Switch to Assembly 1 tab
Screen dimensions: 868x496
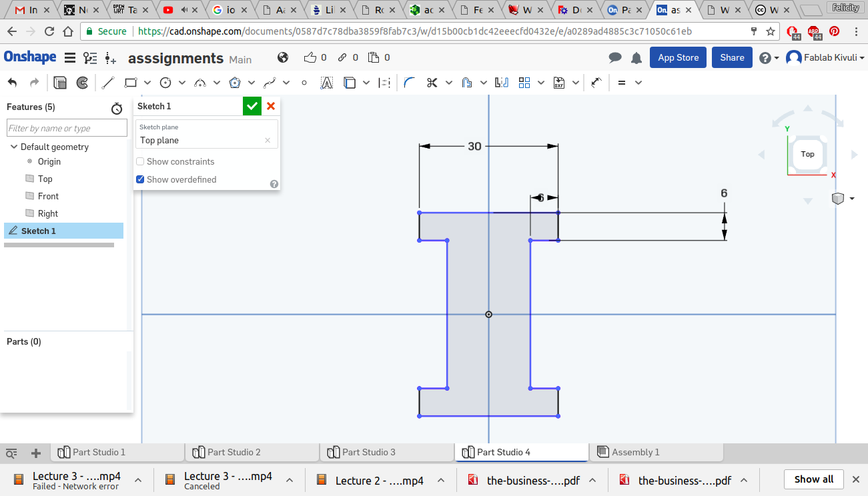coord(657,452)
